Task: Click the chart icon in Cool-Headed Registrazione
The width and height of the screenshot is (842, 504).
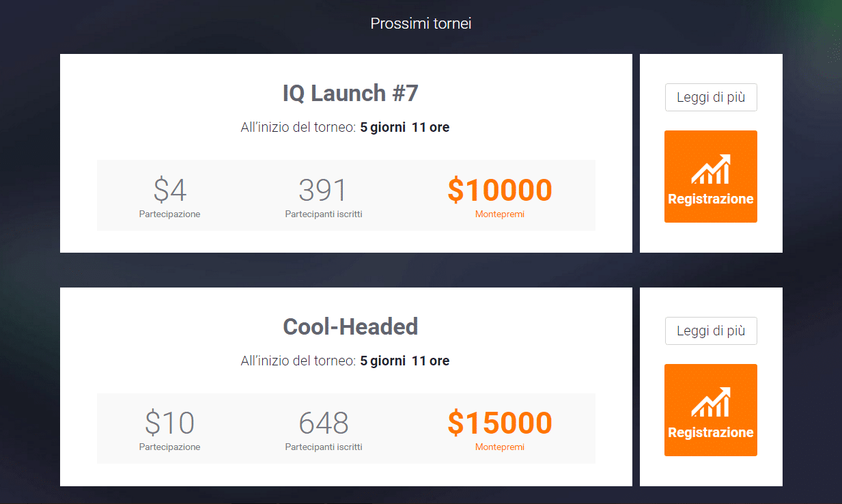Action: [711, 403]
